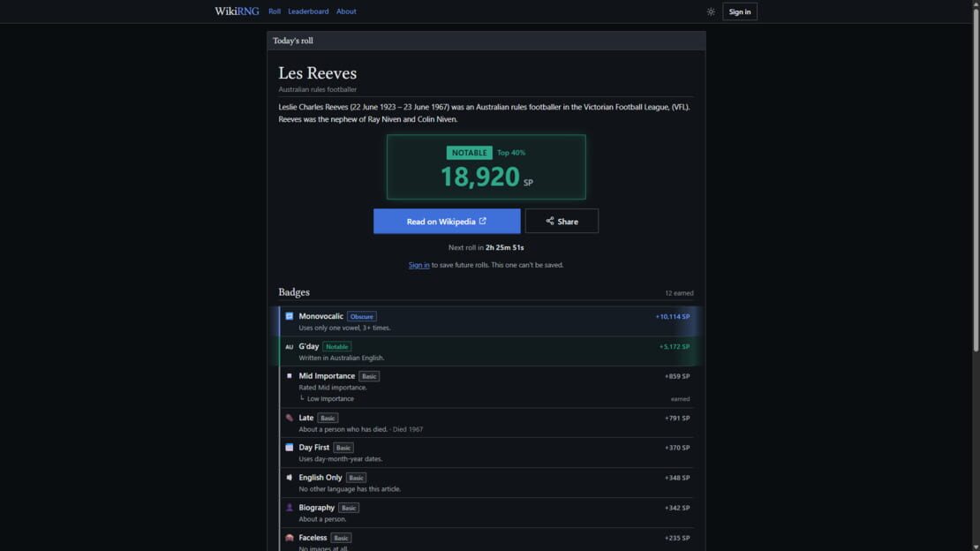
Task: Open the Leaderboard page
Action: 308,11
